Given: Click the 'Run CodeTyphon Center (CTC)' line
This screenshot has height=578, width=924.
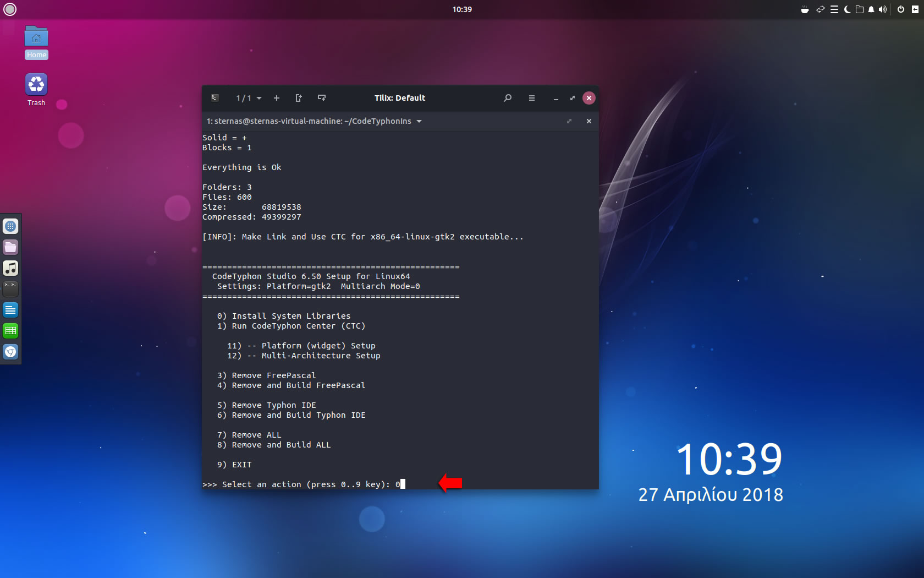Looking at the screenshot, I should (x=291, y=326).
